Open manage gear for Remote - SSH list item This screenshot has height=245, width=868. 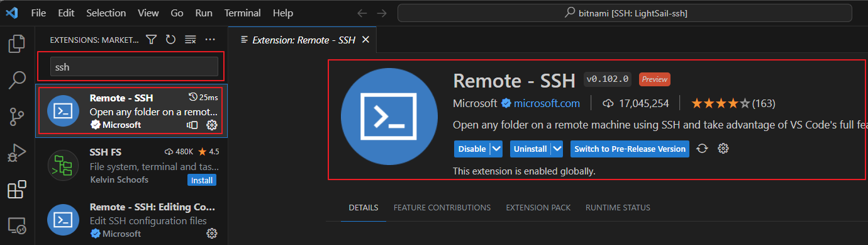point(212,125)
